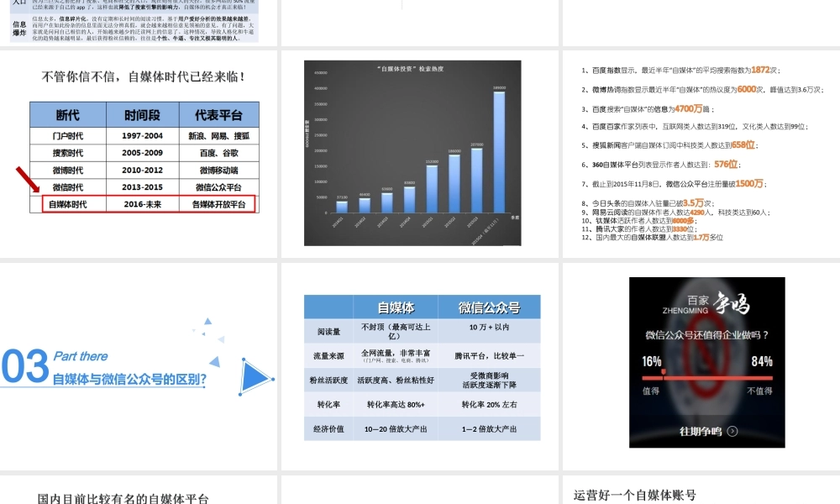This screenshot has height=504, width=840.
Task: Click the 全网流量，非常丰富 cell
Action: coord(396,355)
